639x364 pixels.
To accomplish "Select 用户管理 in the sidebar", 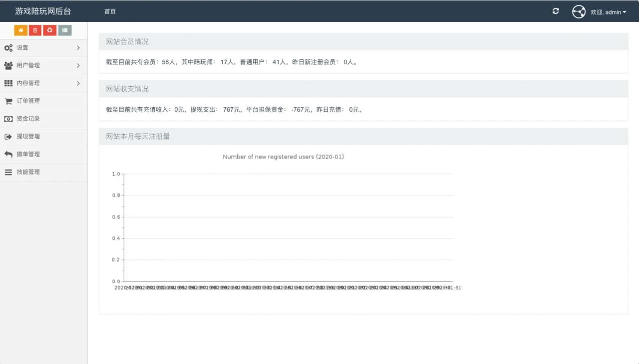I will click(x=28, y=65).
